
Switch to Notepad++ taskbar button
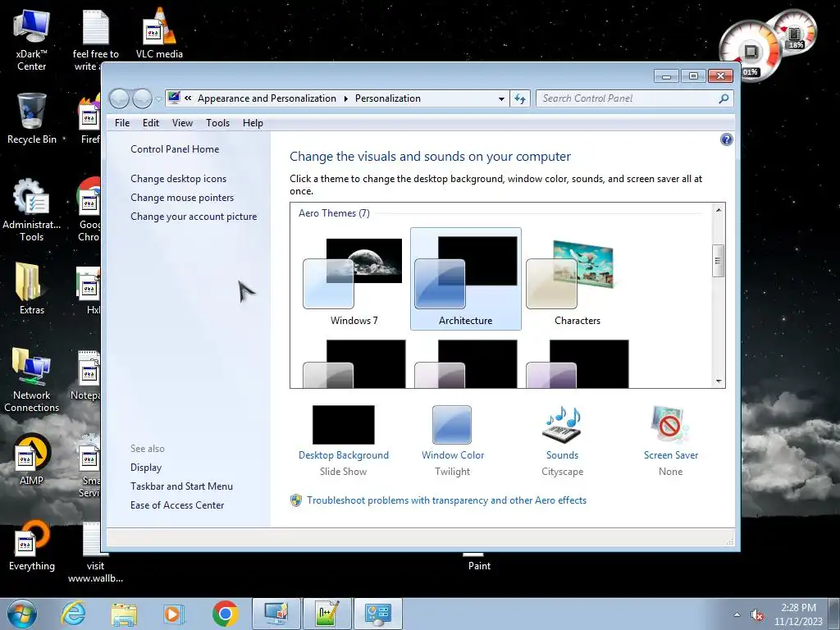pos(326,614)
